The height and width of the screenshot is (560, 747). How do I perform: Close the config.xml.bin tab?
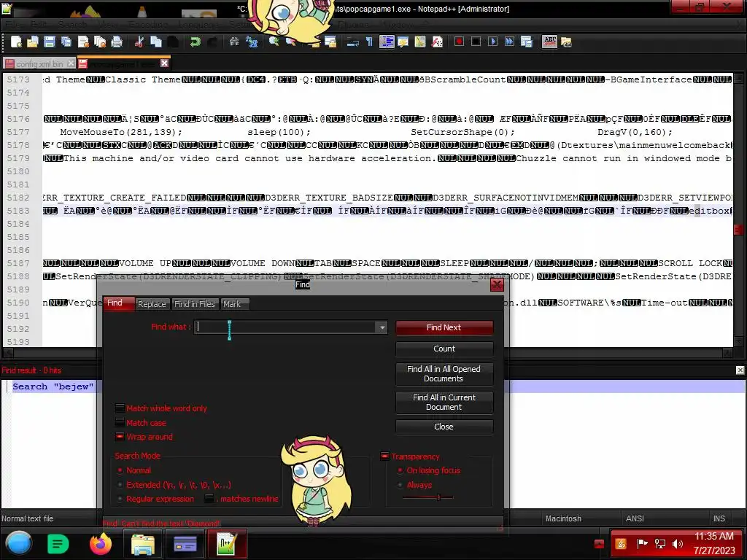pos(71,63)
